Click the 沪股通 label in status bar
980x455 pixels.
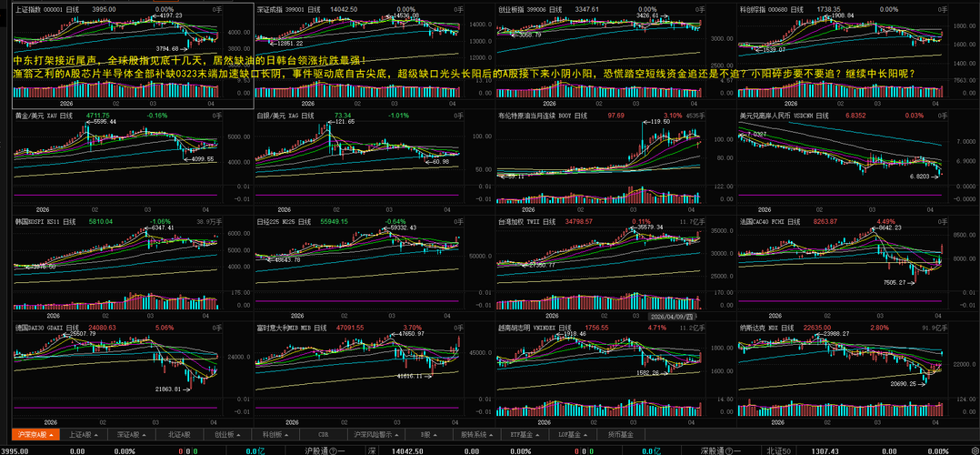[x=319, y=450]
